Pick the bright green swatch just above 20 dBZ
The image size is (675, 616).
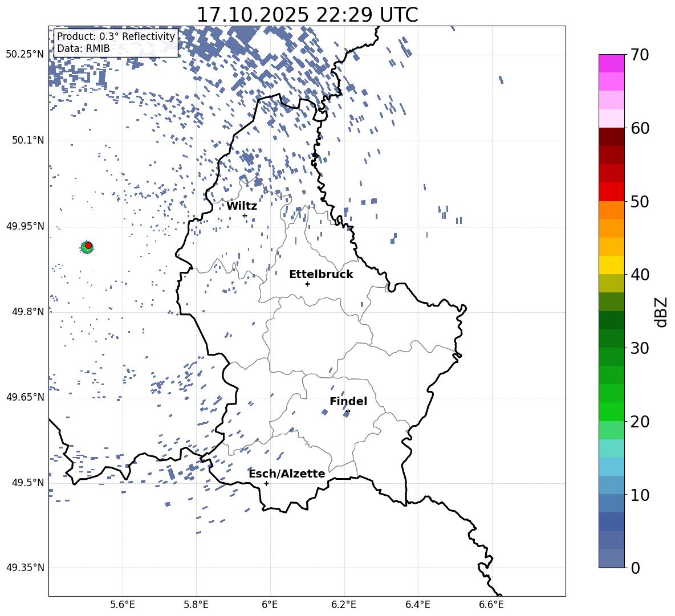611,411
